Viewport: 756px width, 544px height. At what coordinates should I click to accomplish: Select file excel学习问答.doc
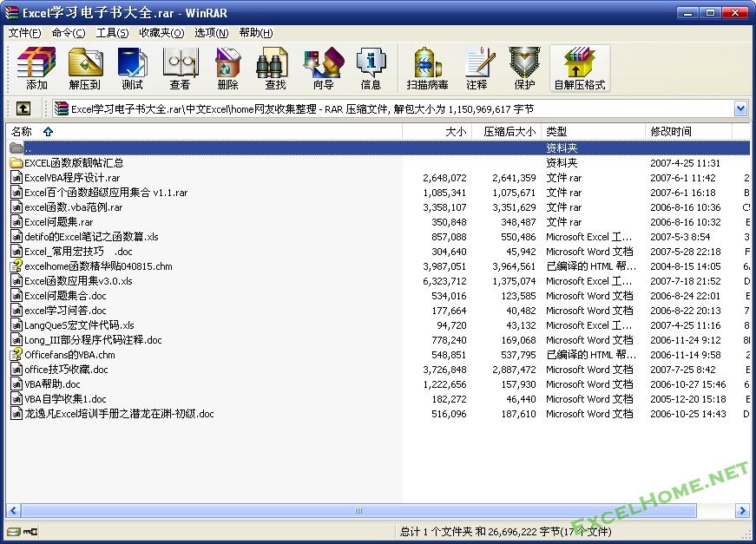(65, 311)
